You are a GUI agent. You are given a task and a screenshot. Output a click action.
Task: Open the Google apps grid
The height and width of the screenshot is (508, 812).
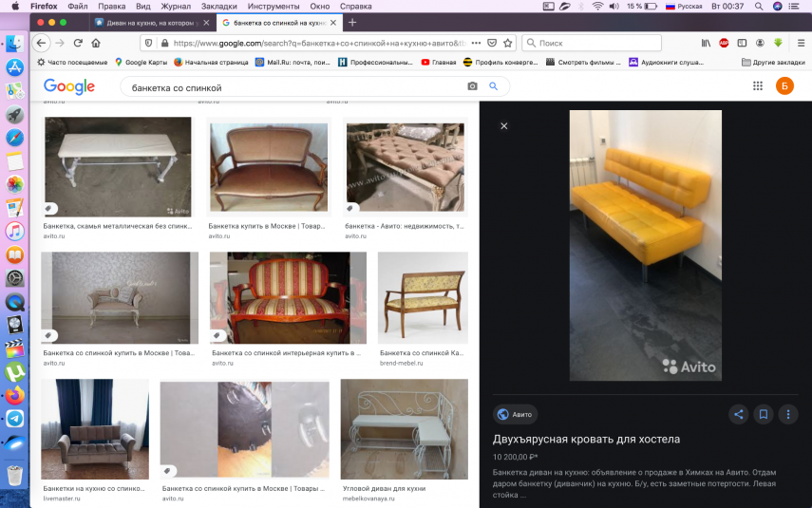point(758,86)
